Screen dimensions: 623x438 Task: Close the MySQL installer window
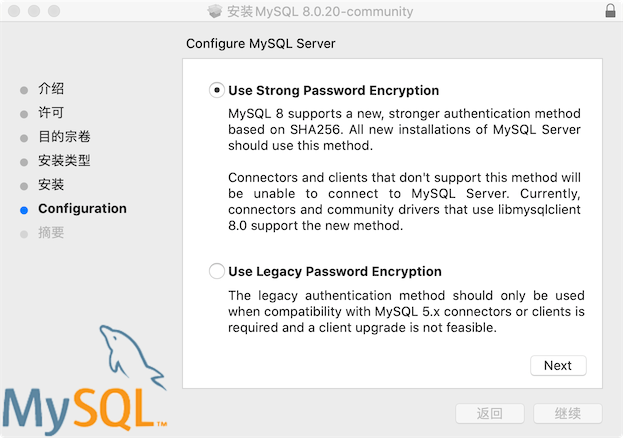pos(13,11)
